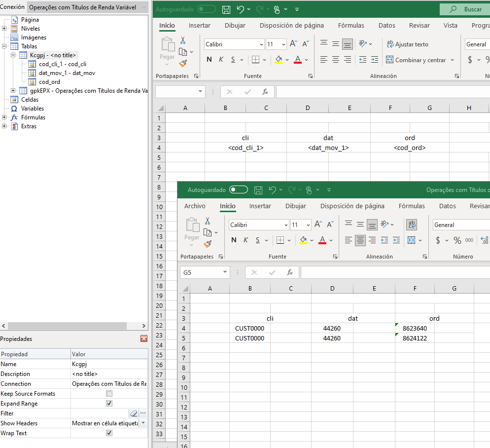Click yellow fill color in front Excel window

click(303, 240)
